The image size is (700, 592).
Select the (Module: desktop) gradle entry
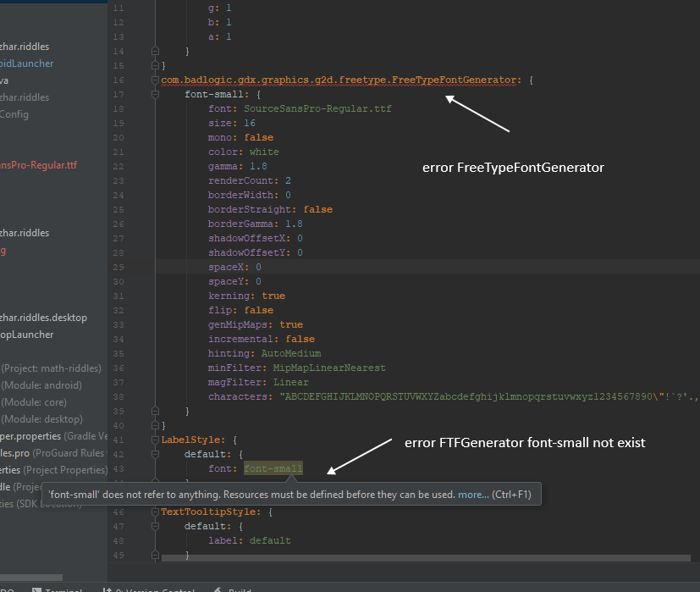click(x=42, y=419)
